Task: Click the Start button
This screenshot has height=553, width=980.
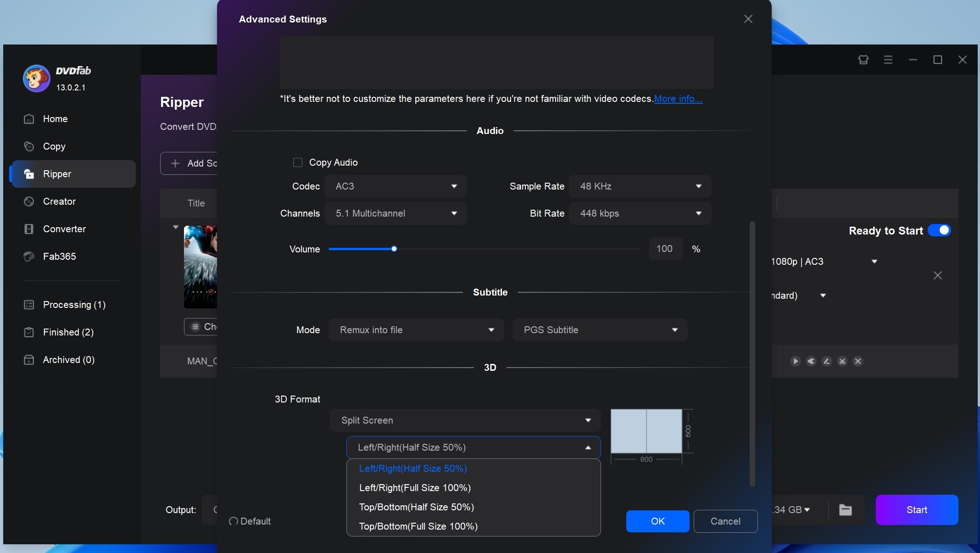Action: (917, 509)
